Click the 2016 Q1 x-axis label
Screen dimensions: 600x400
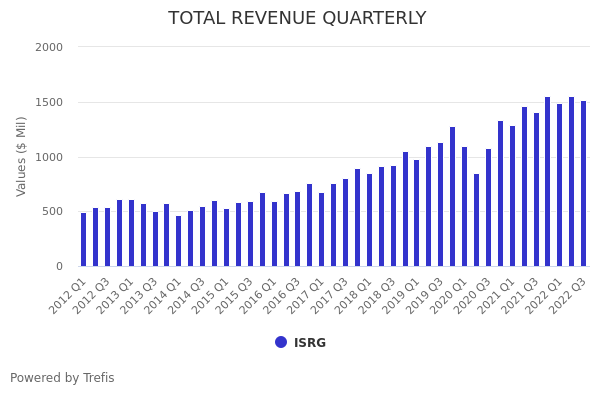258,296
